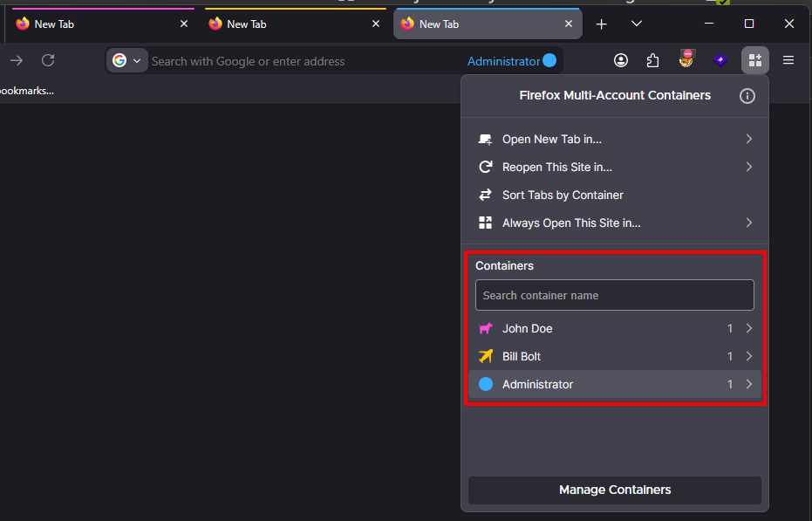Minimize the Firefox window
812x521 pixels.
tap(709, 24)
